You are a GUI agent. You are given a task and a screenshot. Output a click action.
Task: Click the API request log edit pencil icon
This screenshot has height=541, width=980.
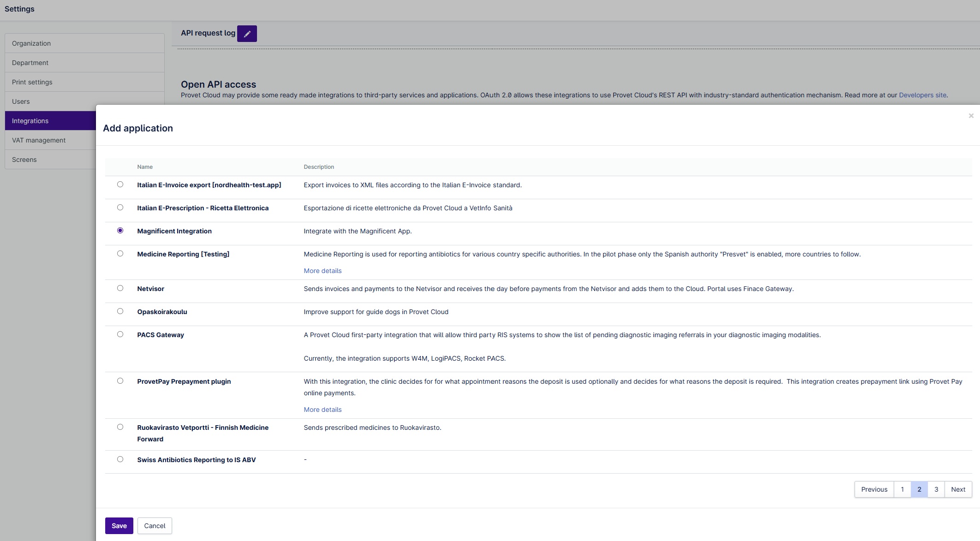point(247,34)
